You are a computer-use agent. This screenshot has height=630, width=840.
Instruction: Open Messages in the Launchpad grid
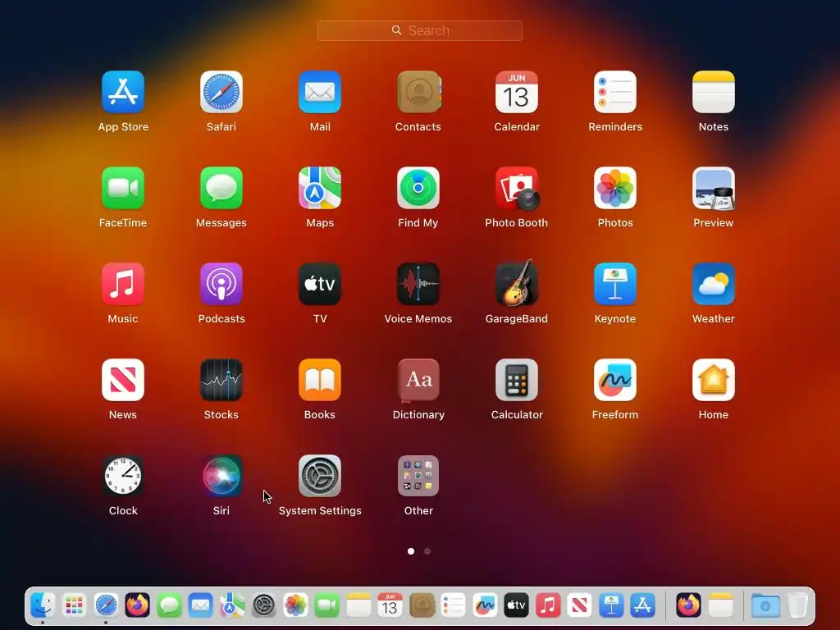pyautogui.click(x=221, y=188)
